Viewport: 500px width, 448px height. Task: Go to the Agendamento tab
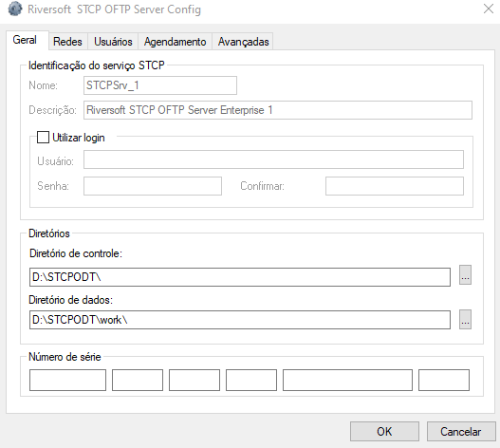point(175,42)
